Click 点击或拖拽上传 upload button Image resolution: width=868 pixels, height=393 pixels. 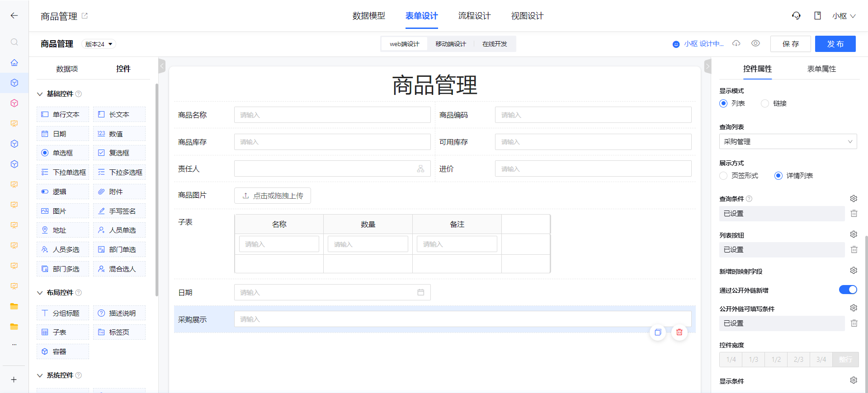pos(273,196)
